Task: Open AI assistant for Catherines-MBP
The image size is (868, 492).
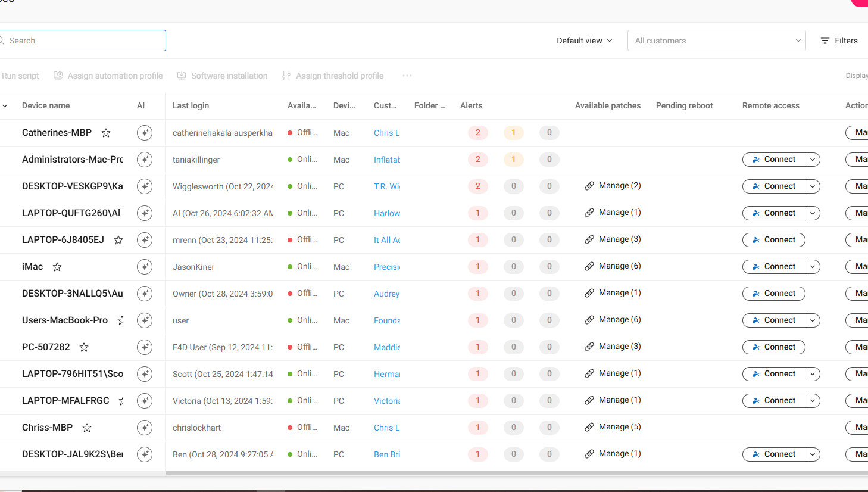Action: 145,133
